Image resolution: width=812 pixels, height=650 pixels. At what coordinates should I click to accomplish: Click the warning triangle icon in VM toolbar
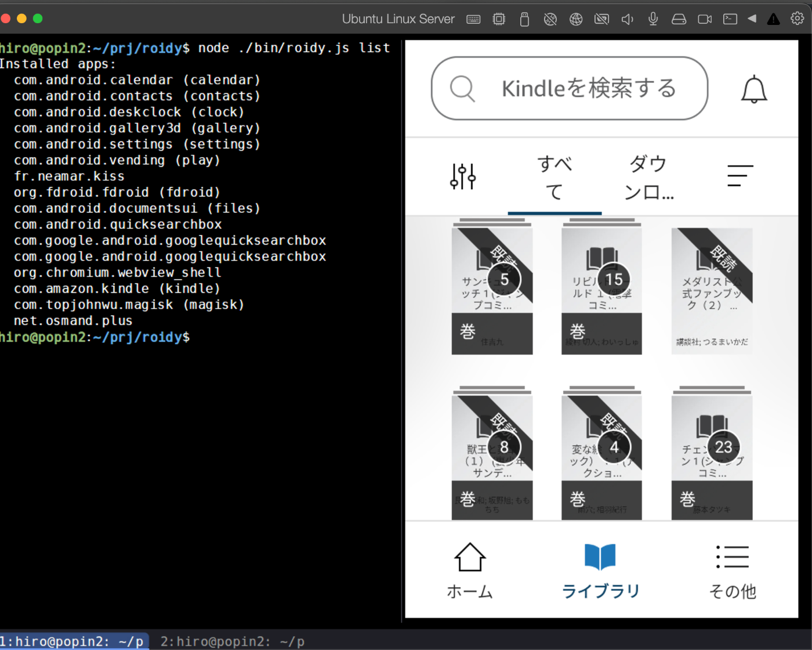pyautogui.click(x=773, y=19)
